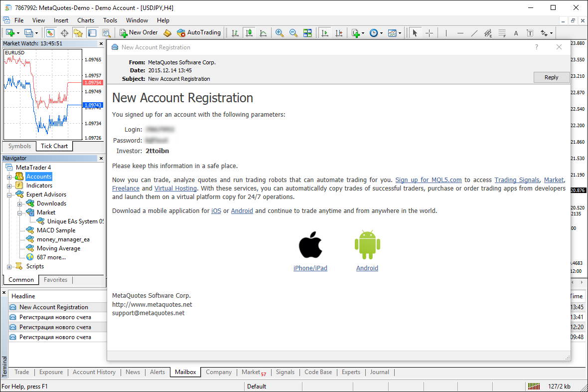588x392 pixels.
Task: Click the Tile Windows icon
Action: pos(307,33)
